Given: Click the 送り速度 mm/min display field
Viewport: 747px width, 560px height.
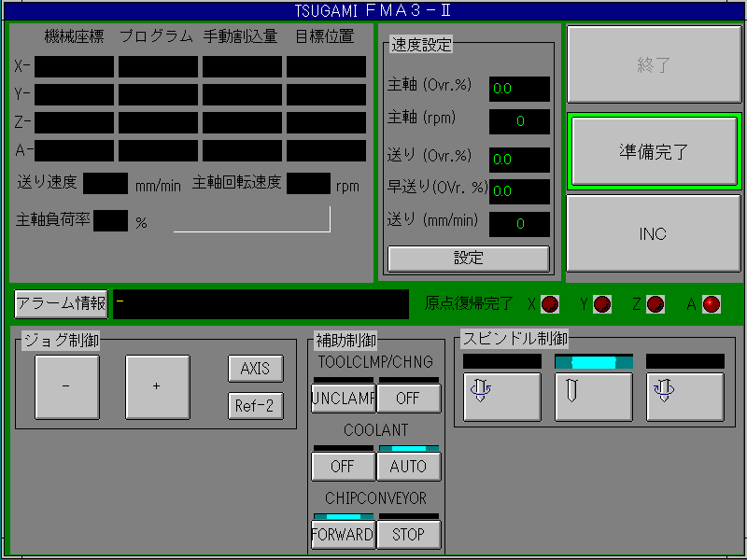Looking at the screenshot, I should 106,183.
